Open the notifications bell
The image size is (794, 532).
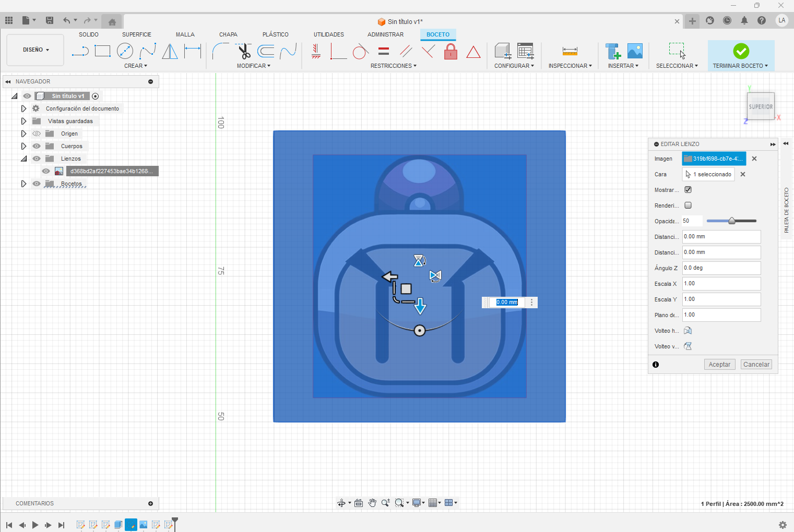[744, 20]
